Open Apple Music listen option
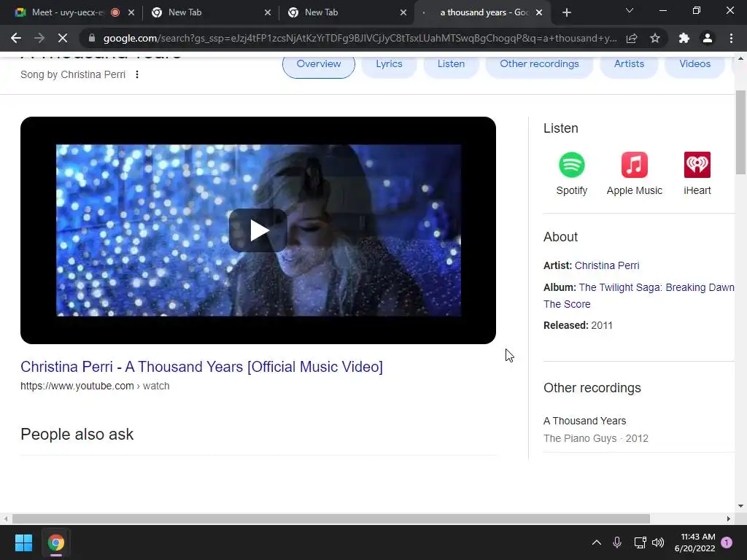Screen dimensions: 747x560 634,174
